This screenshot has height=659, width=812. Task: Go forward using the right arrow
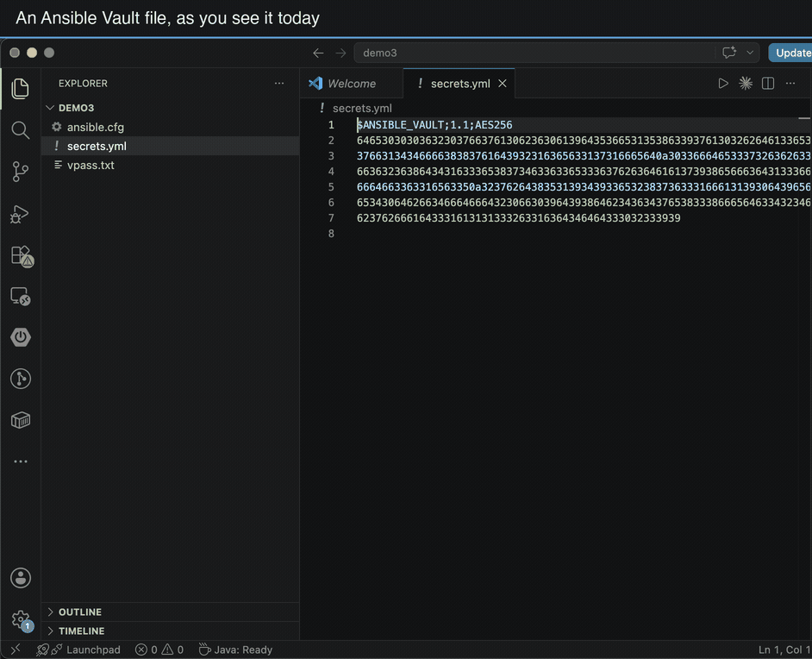(340, 53)
